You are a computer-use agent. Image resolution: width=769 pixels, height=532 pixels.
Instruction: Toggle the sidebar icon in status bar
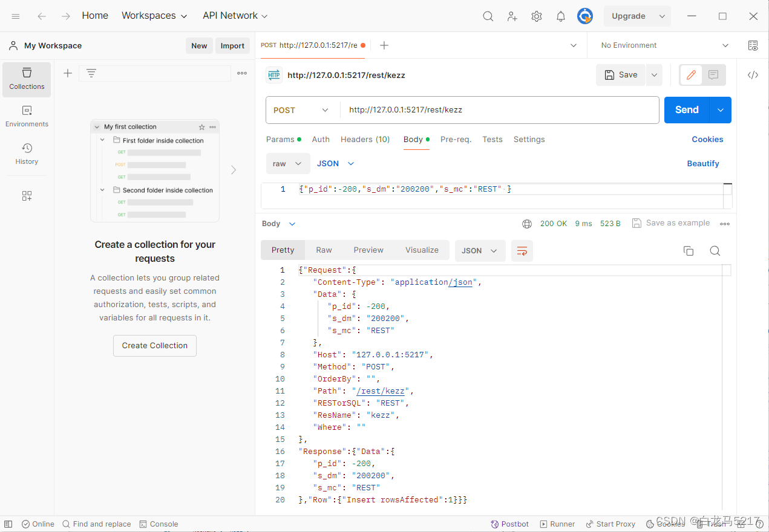(8, 524)
